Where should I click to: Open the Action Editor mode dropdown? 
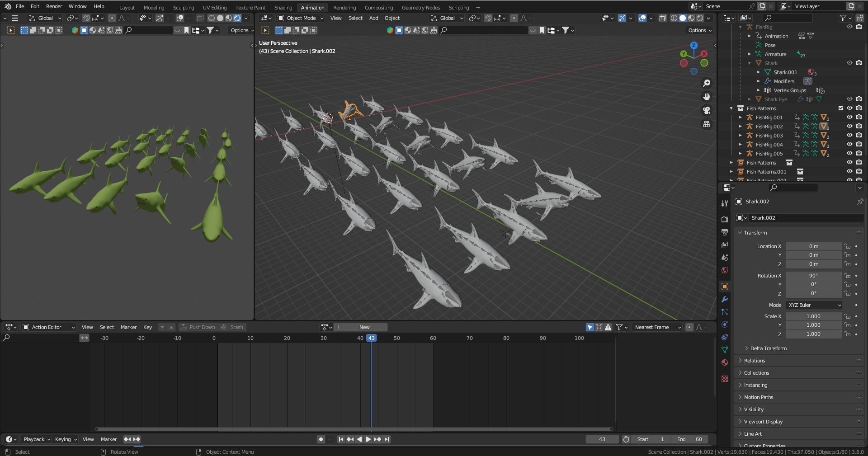pyautogui.click(x=48, y=327)
